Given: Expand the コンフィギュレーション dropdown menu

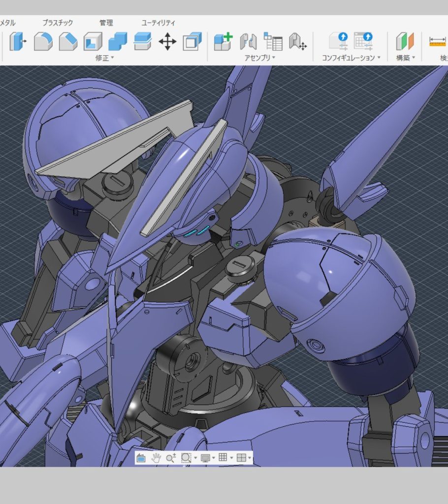Looking at the screenshot, I should pos(351,58).
